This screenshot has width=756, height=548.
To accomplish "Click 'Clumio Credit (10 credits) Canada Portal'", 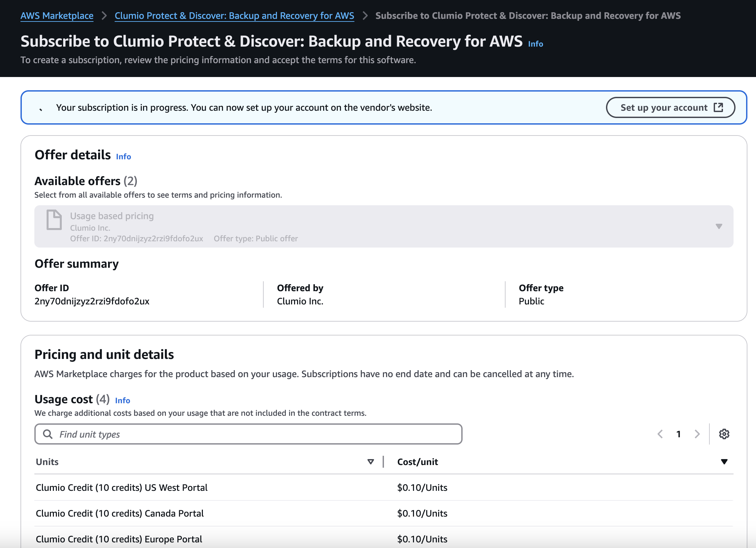I will [120, 513].
